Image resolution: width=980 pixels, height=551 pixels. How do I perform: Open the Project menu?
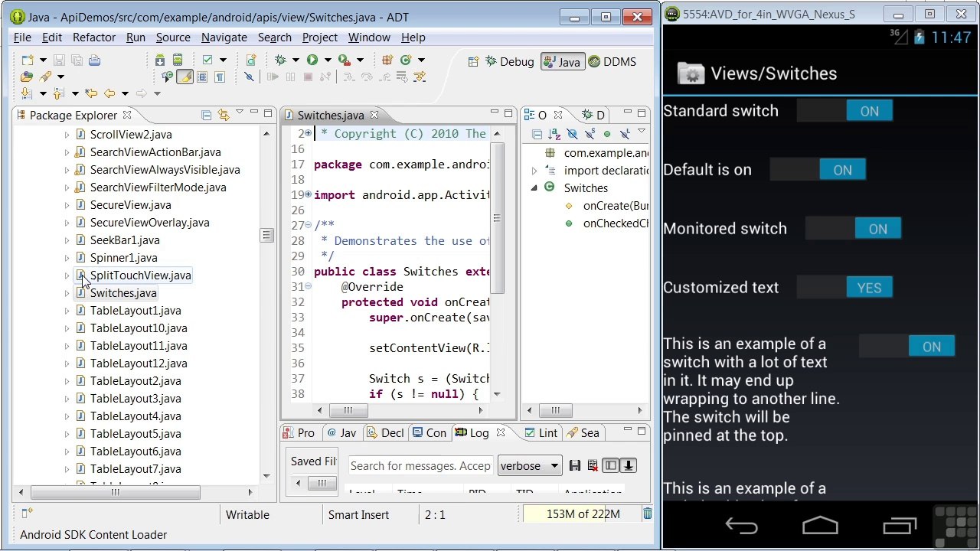click(320, 37)
